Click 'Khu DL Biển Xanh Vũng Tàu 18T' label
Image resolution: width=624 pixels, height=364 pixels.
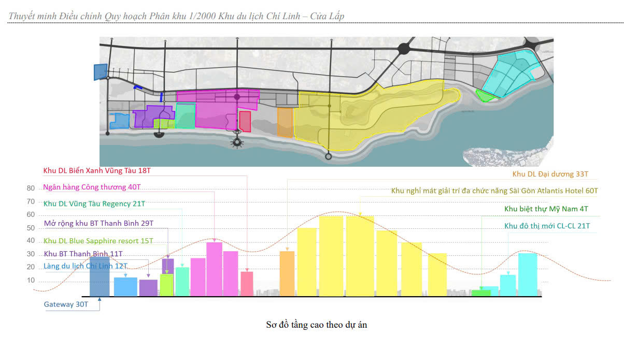coord(97,170)
